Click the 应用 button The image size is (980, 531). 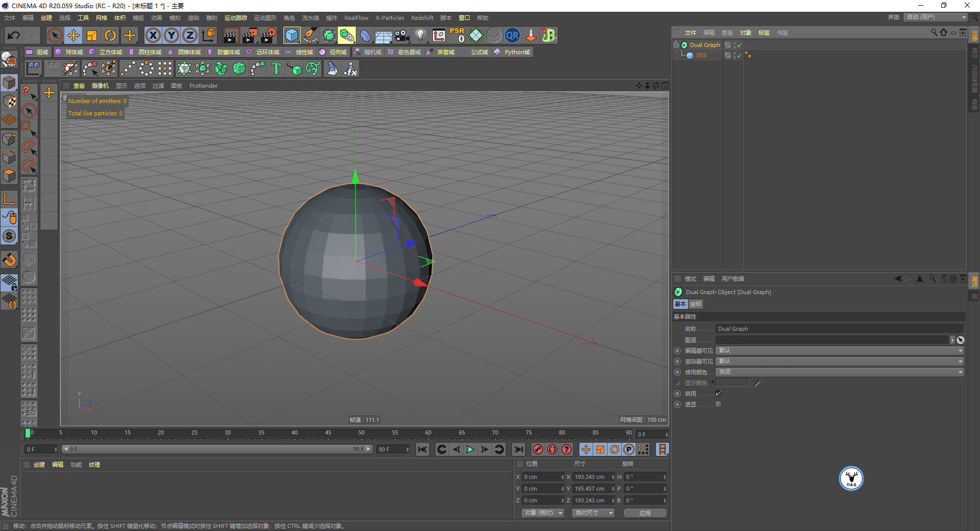point(645,513)
